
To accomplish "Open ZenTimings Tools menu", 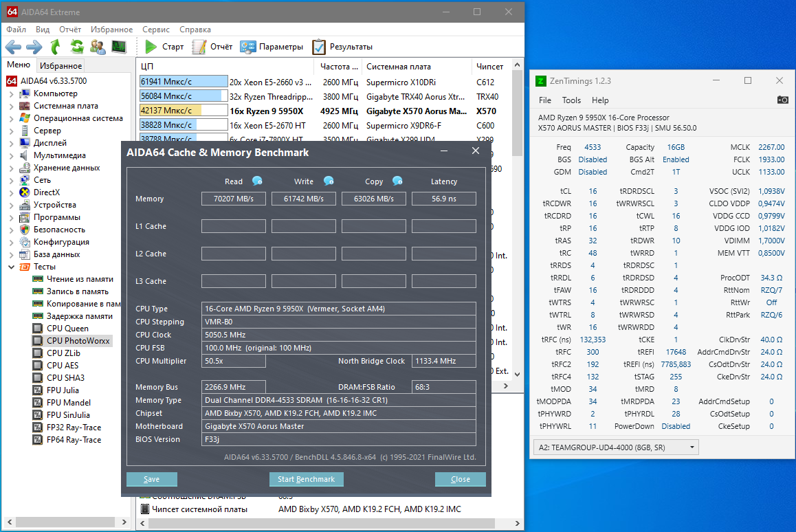I will coord(571,100).
